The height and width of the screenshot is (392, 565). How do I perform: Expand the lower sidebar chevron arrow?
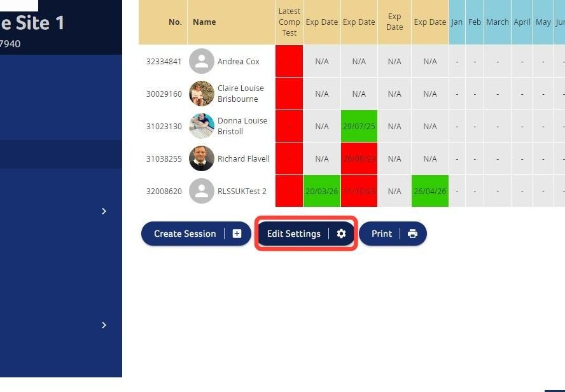[104, 325]
